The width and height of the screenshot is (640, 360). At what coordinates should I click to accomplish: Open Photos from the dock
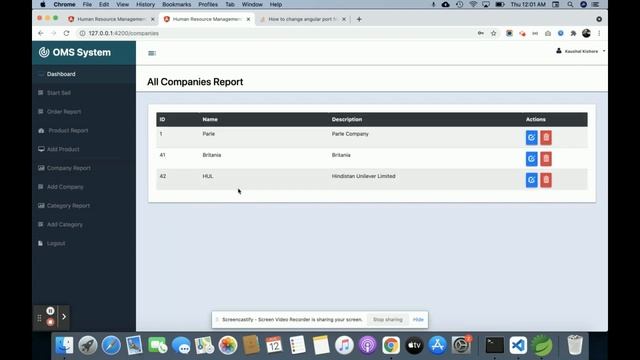(x=228, y=345)
